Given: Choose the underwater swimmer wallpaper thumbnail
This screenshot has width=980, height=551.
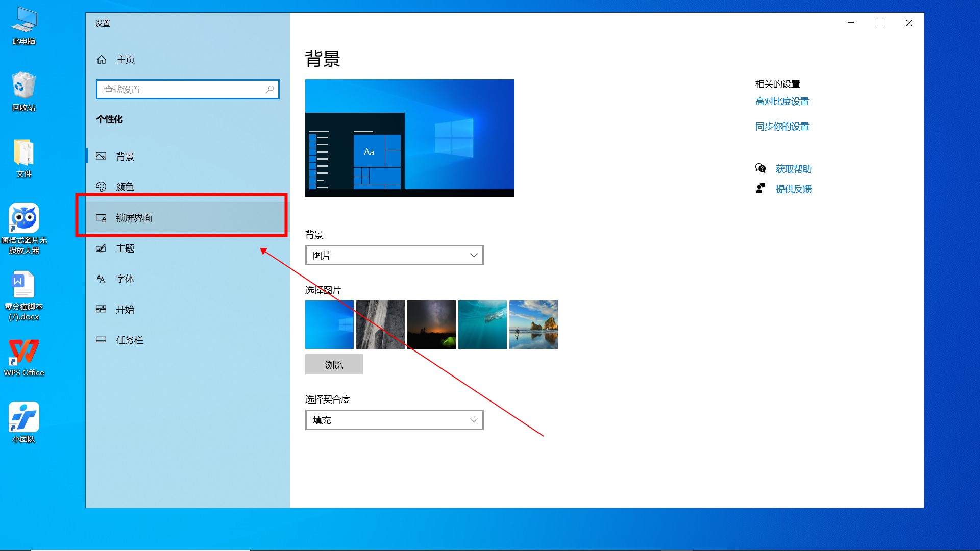Looking at the screenshot, I should point(482,324).
